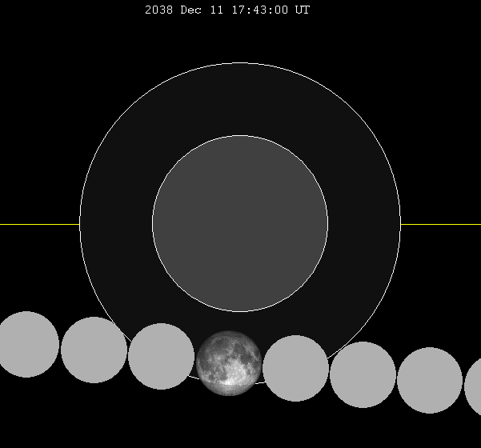Click the right yellow ecliptic line segment
This screenshot has height=448, width=481.
click(440, 224)
